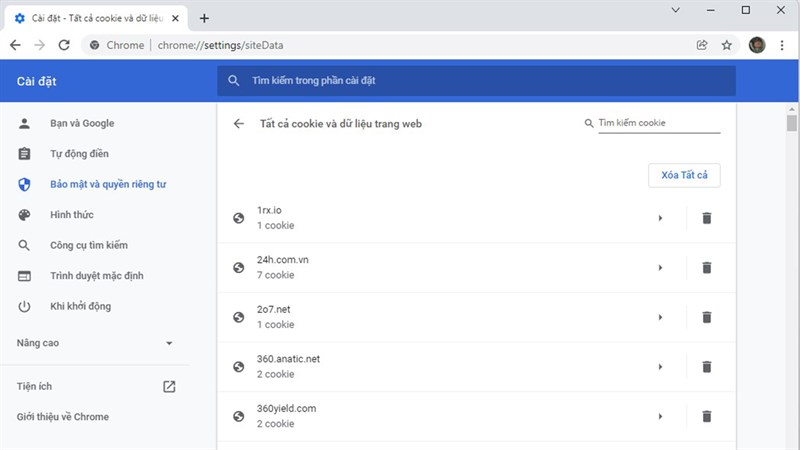Click the power icon for Khi khởi động

24,307
